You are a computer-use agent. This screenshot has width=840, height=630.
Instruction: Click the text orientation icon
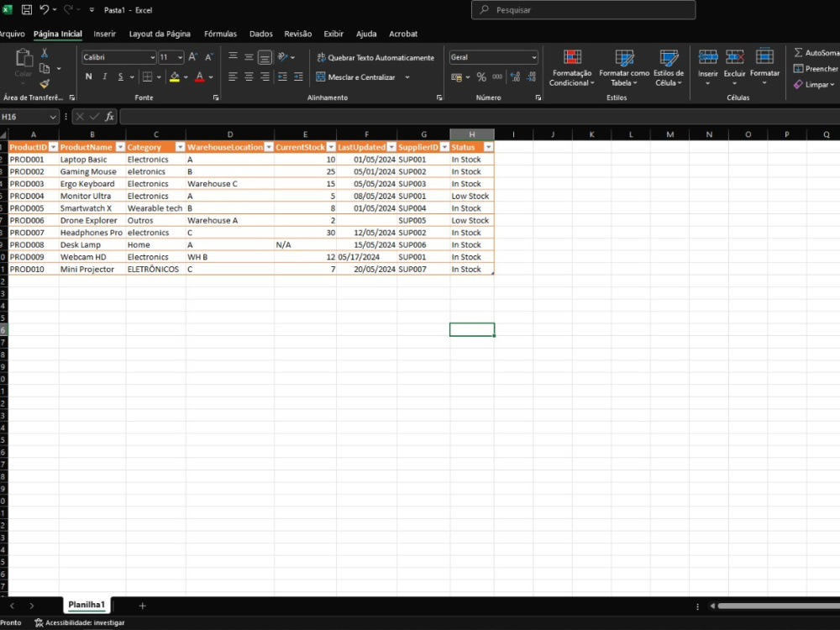pos(283,57)
